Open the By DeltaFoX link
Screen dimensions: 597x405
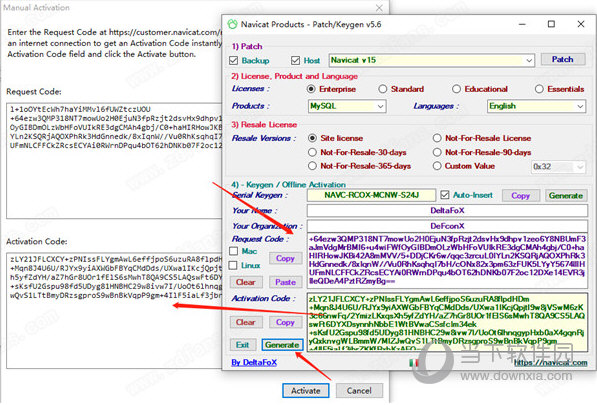pyautogui.click(x=254, y=362)
